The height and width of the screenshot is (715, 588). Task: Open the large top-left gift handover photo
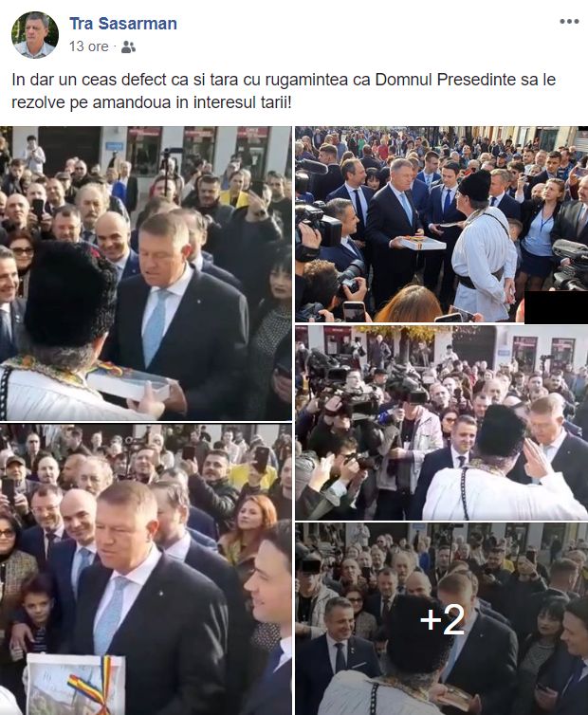pyautogui.click(x=146, y=273)
